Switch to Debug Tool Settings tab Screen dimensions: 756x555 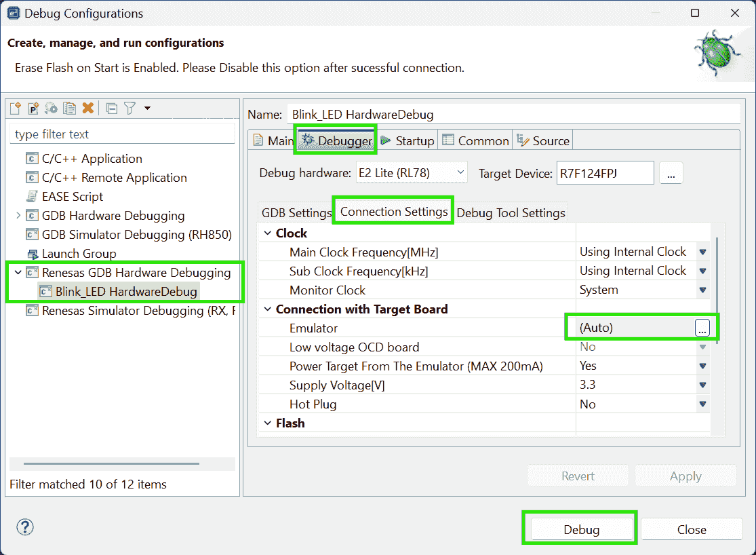coord(511,213)
